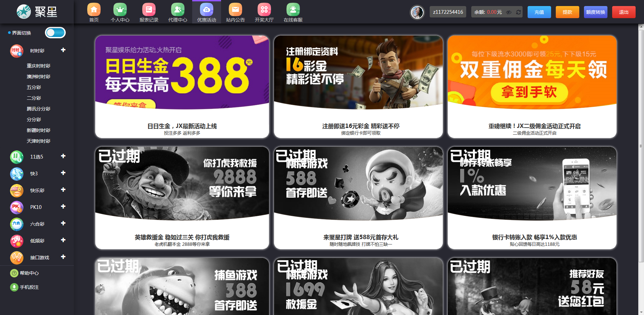Open 站内公告 announcements icon
Image resolution: width=644 pixels, height=315 pixels.
coord(235,10)
